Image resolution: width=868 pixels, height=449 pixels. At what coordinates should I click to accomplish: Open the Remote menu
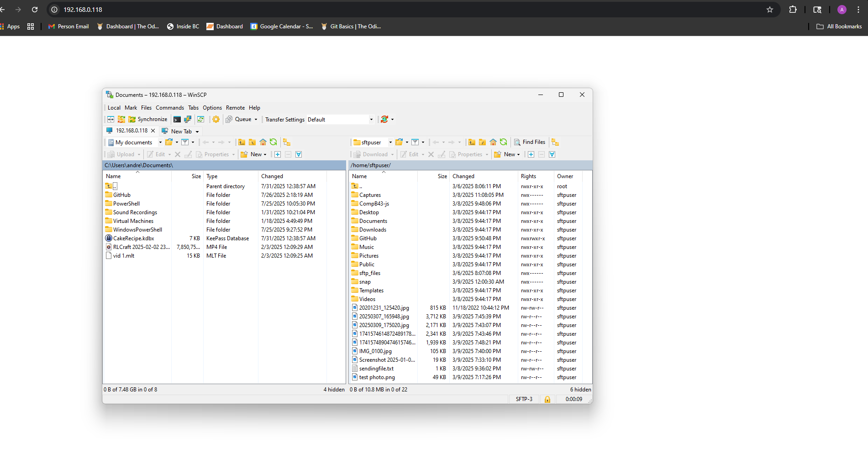(235, 108)
